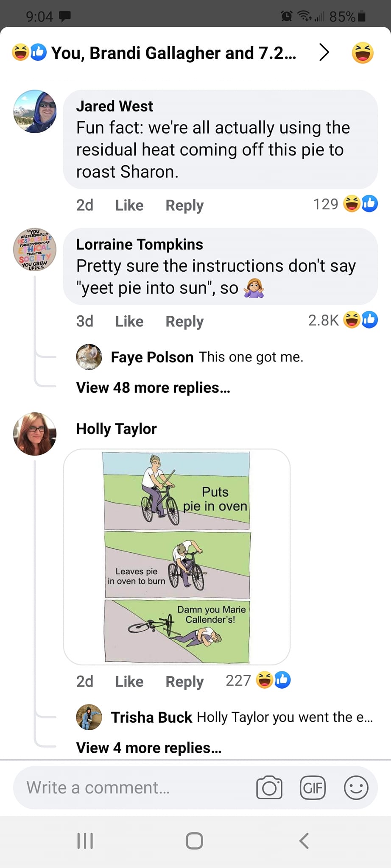This screenshot has width=391, height=868.
Task: Open reactions list chevron arrow
Action: 324,53
